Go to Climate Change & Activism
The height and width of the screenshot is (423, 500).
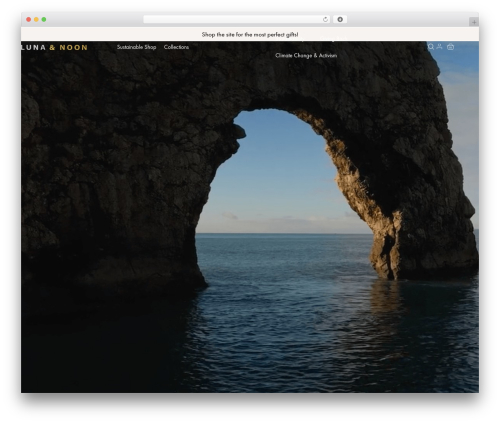tap(306, 56)
